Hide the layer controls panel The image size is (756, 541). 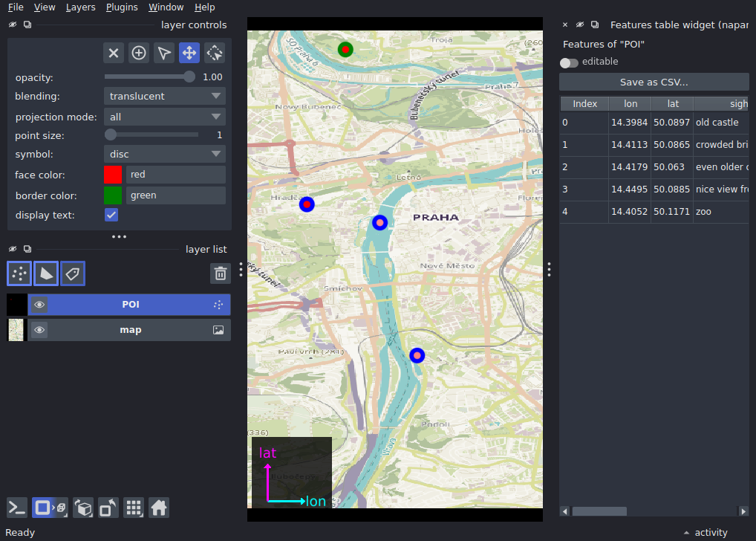click(x=13, y=25)
